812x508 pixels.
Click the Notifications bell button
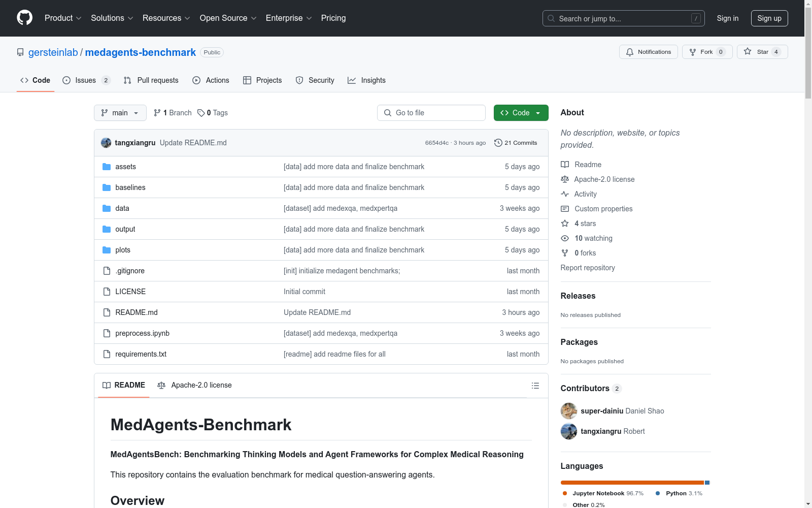click(x=648, y=52)
